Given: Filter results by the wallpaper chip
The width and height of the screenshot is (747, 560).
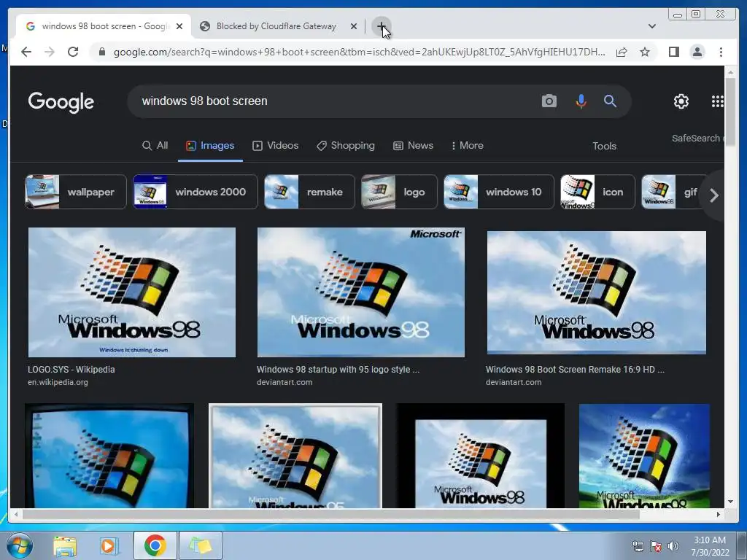Looking at the screenshot, I should [76, 192].
